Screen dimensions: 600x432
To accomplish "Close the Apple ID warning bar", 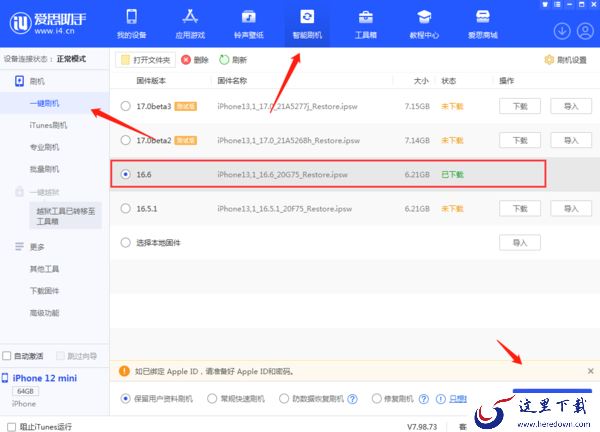I will tap(590, 371).
